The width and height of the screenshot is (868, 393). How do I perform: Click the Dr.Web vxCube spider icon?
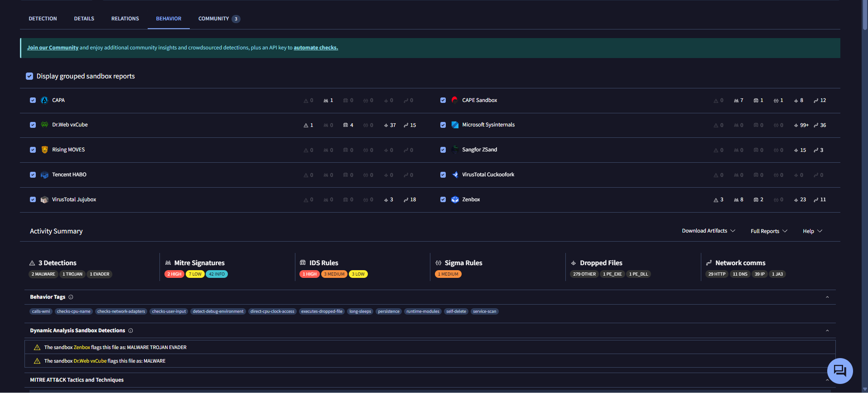click(x=44, y=125)
